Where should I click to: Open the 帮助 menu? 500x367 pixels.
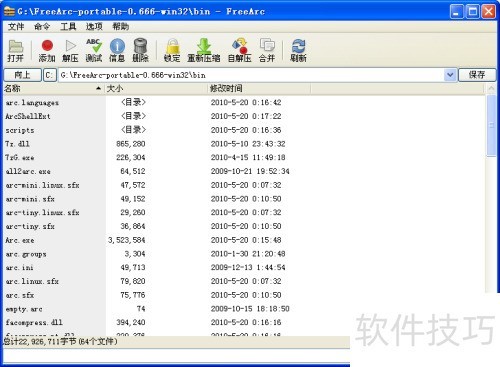[120, 26]
